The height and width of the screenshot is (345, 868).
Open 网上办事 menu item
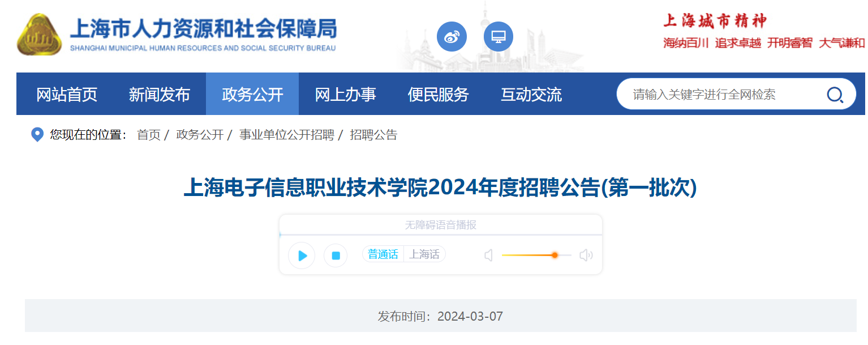tap(345, 94)
